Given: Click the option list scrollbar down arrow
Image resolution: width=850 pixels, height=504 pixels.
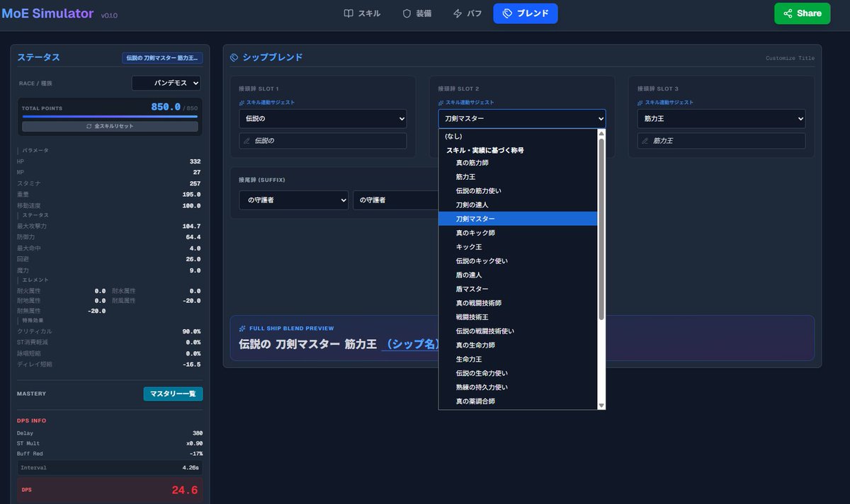Looking at the screenshot, I should [601, 406].
